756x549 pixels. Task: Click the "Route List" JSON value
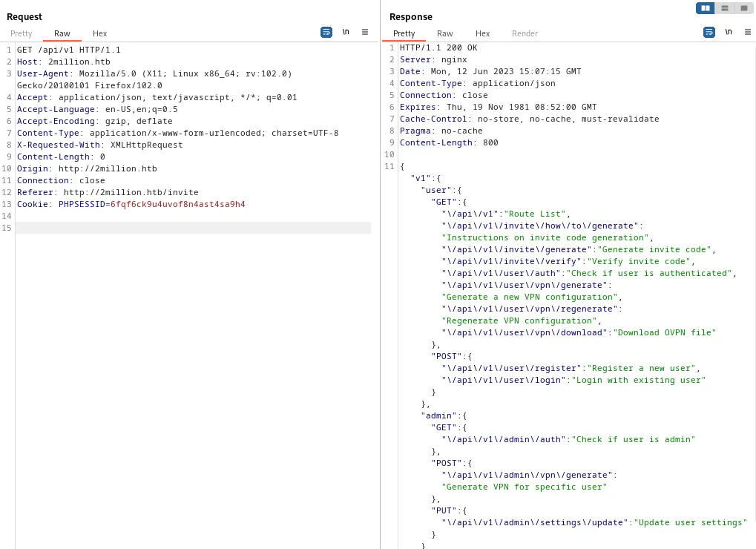(535, 214)
